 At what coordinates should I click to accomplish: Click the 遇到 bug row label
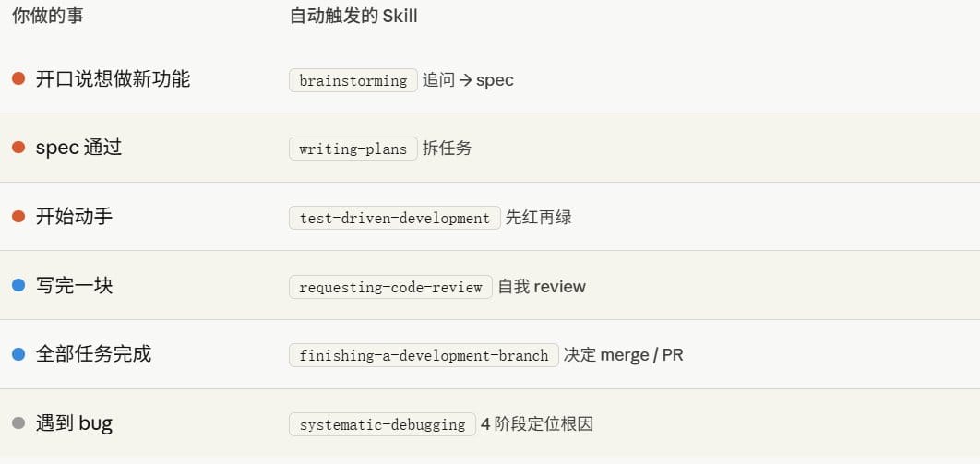pos(75,423)
